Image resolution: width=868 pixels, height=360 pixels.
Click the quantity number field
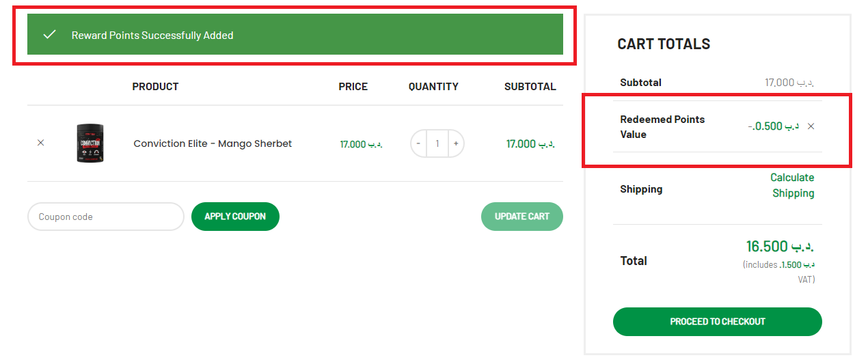point(437,144)
